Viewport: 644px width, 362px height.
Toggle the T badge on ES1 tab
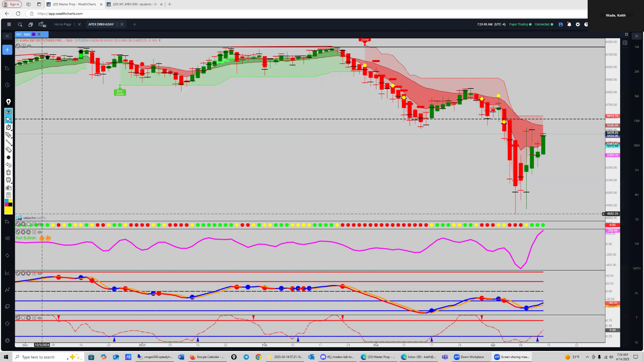point(39,35)
